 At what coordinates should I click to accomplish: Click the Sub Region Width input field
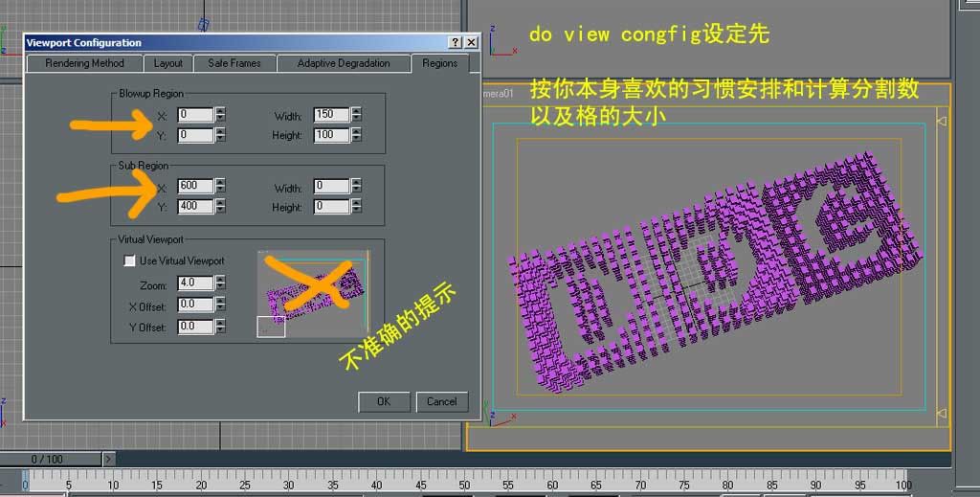(x=330, y=186)
